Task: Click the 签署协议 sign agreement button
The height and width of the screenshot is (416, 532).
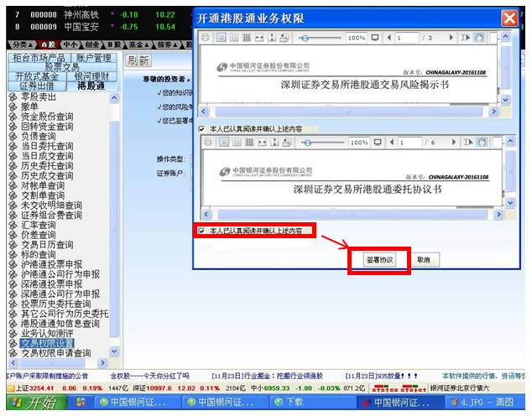Action: [379, 260]
